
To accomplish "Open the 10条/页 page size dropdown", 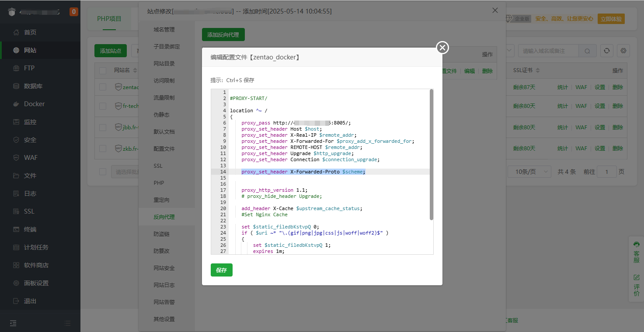I will point(529,172).
